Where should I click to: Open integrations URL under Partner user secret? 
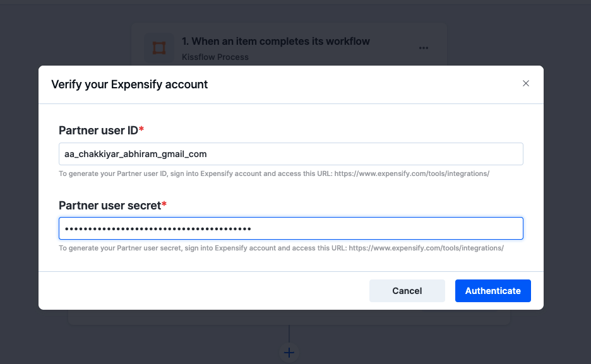pos(426,249)
